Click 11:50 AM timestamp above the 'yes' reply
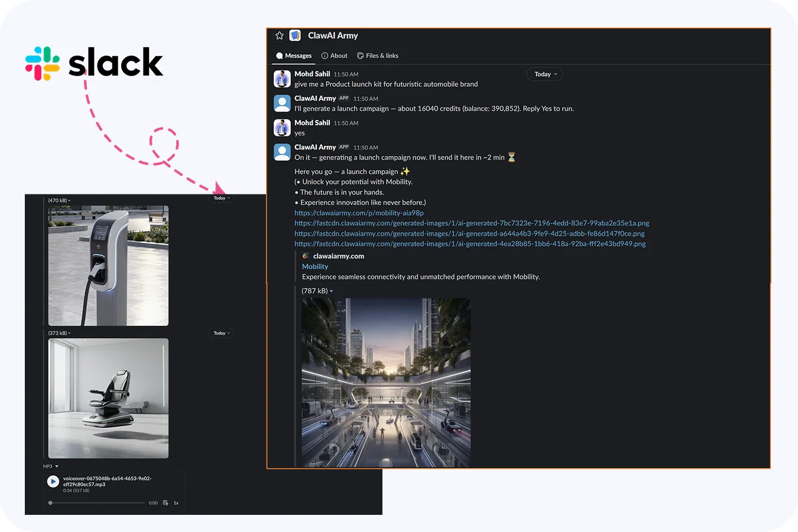The height and width of the screenshot is (532, 798). [x=346, y=123]
